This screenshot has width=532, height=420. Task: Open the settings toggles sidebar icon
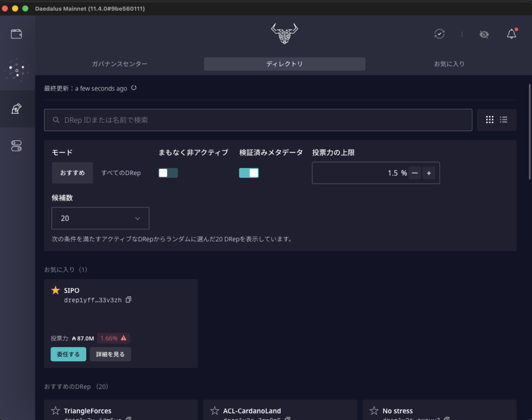(16, 146)
